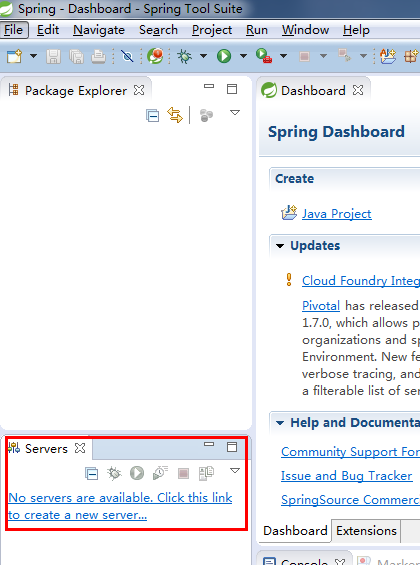Click the greyed-out icon right of Stop dropdown
This screenshot has height=565, width=420.
click(344, 55)
